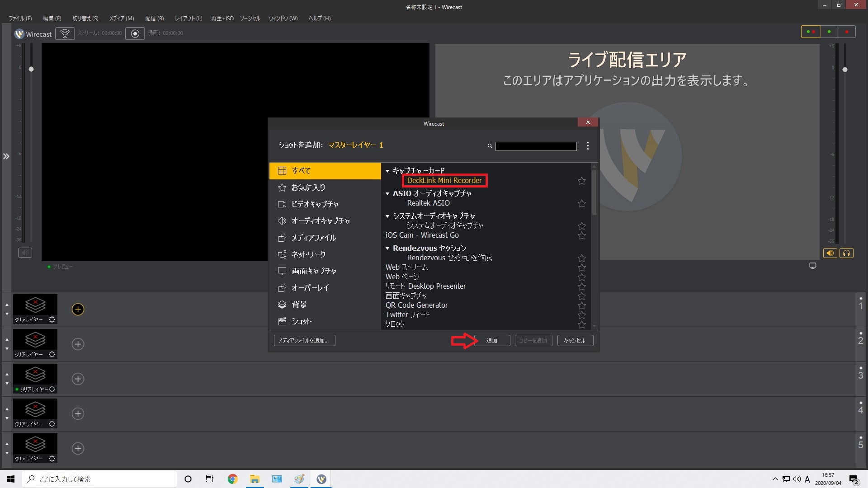The height and width of the screenshot is (488, 868).
Task: Open layer 1 clear layer gear settings
Action: [52, 319]
